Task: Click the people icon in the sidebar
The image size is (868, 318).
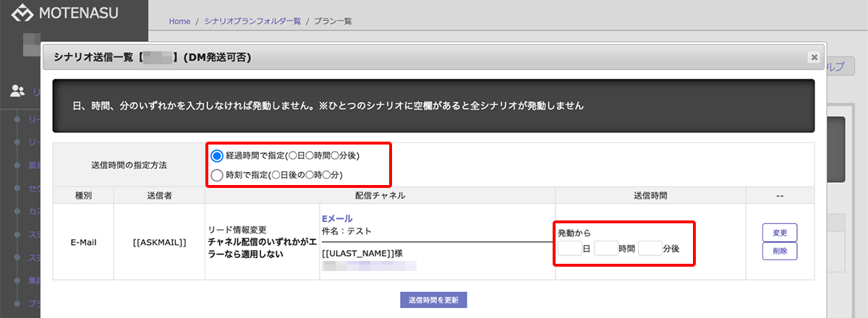Action: 18,91
